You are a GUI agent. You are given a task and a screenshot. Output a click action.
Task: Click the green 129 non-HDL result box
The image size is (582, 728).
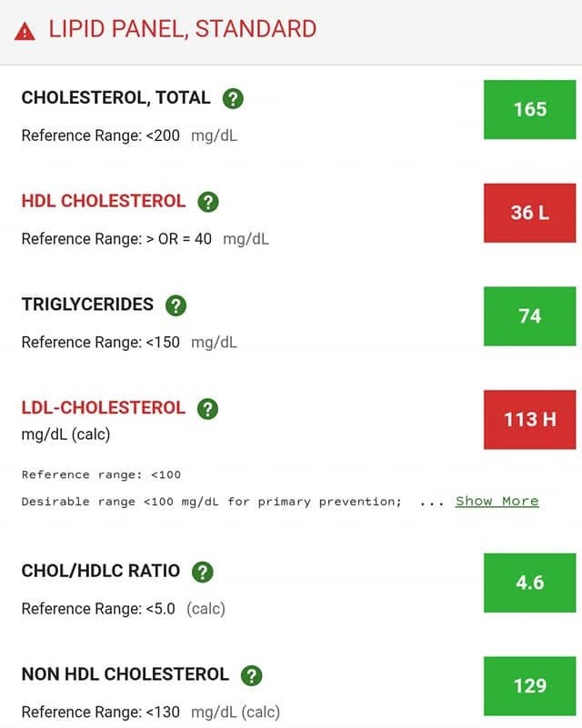(530, 686)
